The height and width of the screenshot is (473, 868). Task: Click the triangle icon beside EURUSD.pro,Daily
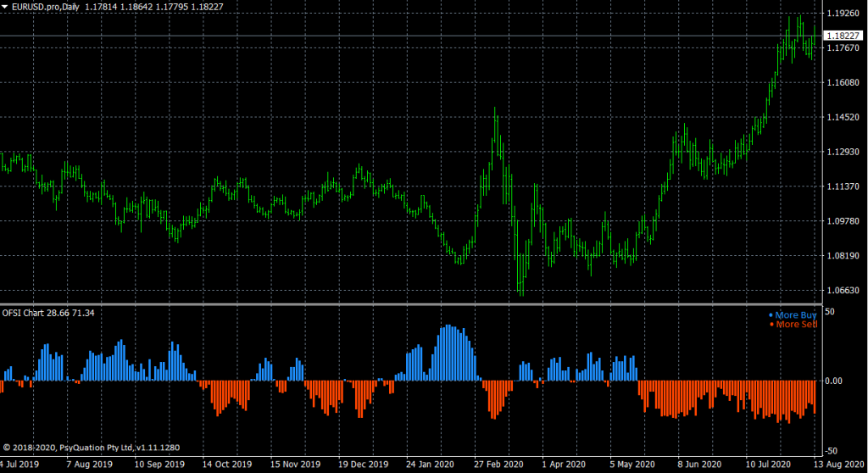[4, 7]
